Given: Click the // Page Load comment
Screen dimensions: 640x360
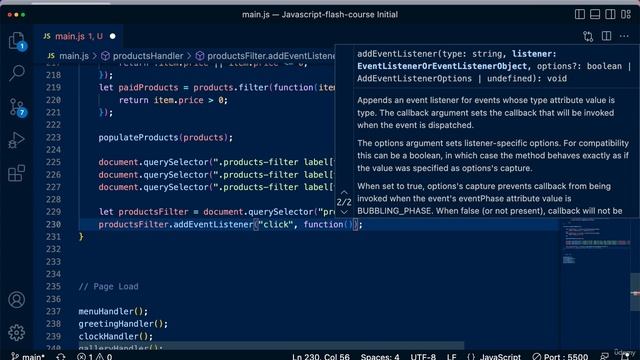Looking at the screenshot, I should 108,287.
